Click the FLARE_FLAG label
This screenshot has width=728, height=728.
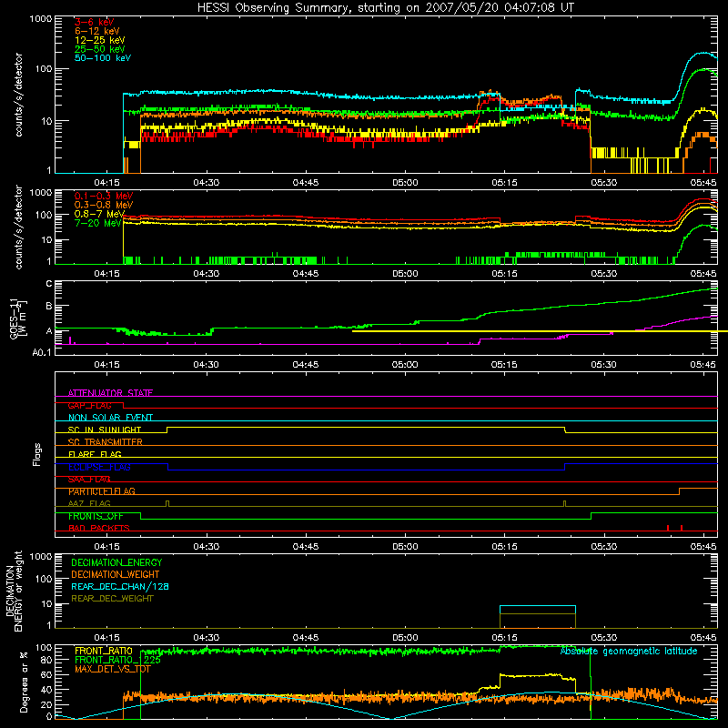95,454
